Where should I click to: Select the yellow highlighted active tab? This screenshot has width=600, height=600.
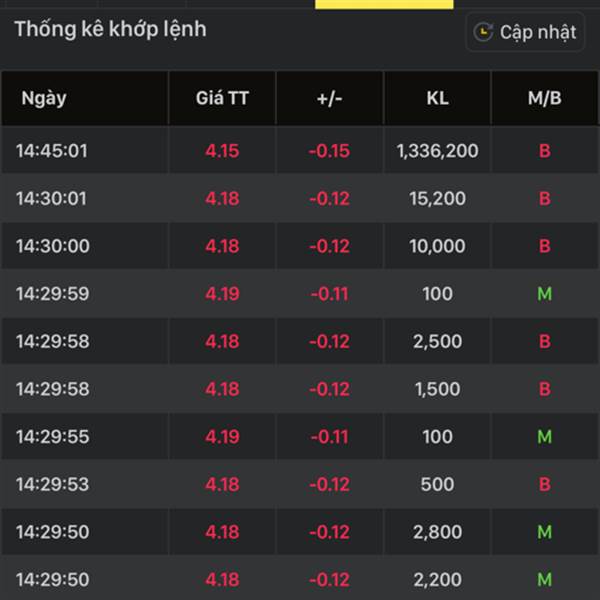tap(384, 4)
